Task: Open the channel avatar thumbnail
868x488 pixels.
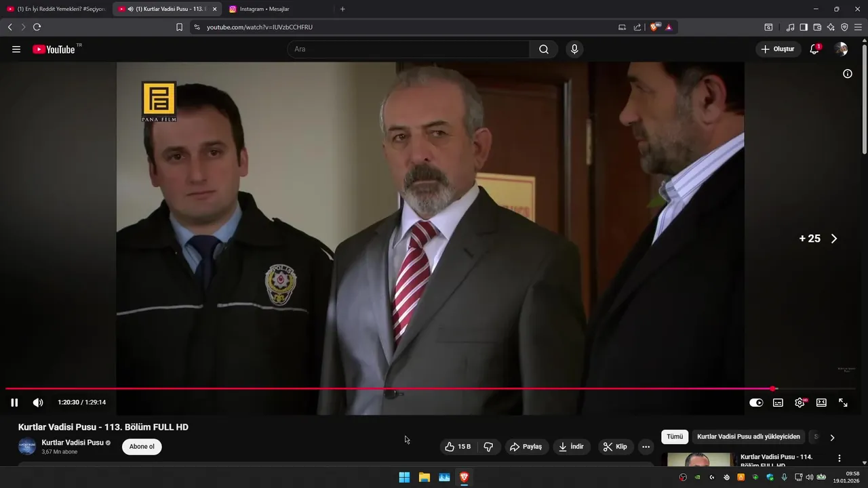Action: pos(27,447)
